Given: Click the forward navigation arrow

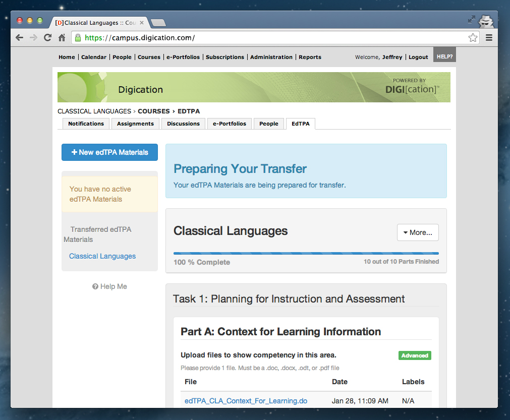Looking at the screenshot, I should [x=33, y=37].
